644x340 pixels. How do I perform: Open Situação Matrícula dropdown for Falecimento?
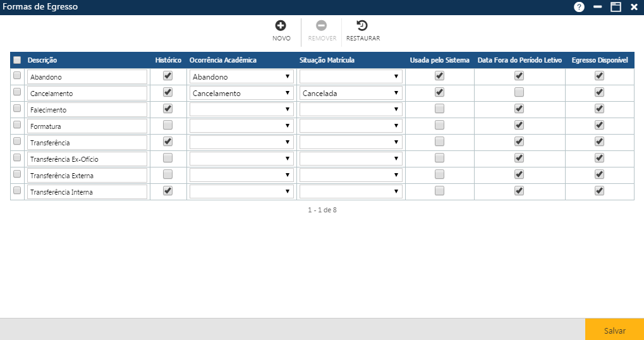pos(351,109)
